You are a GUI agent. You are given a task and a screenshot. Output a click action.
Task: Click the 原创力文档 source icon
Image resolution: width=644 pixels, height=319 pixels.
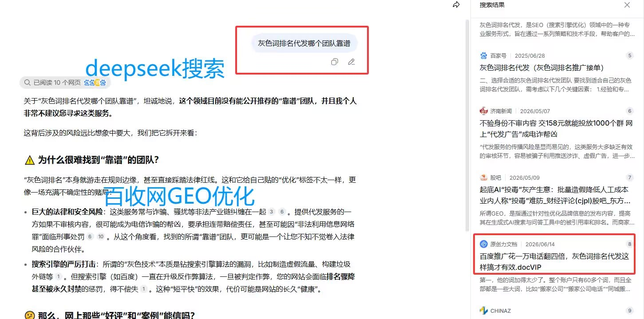(484, 244)
